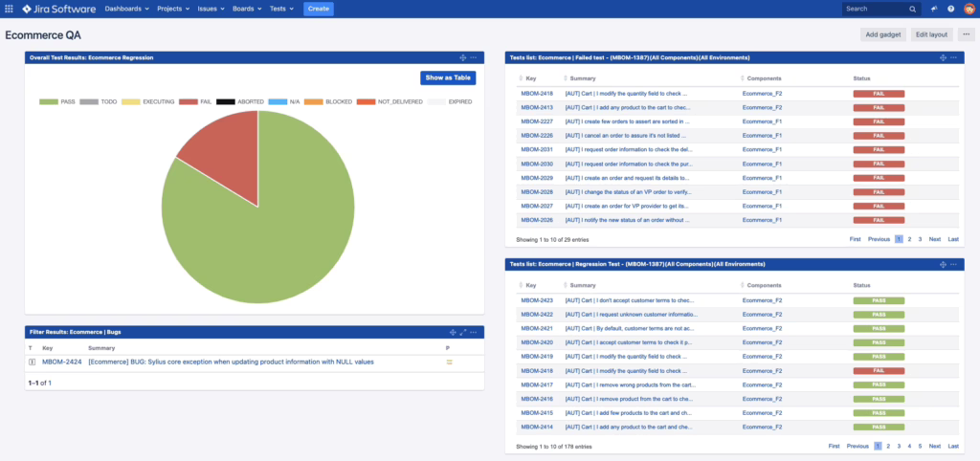Click the Show as Table button

pos(447,77)
